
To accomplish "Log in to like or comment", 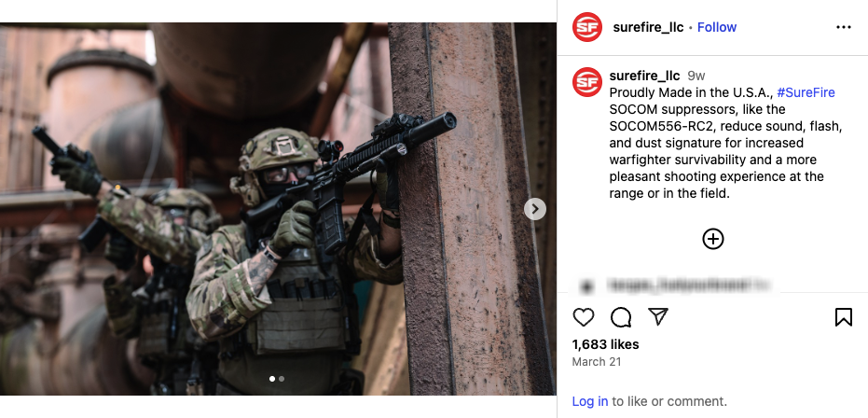I will (590, 401).
